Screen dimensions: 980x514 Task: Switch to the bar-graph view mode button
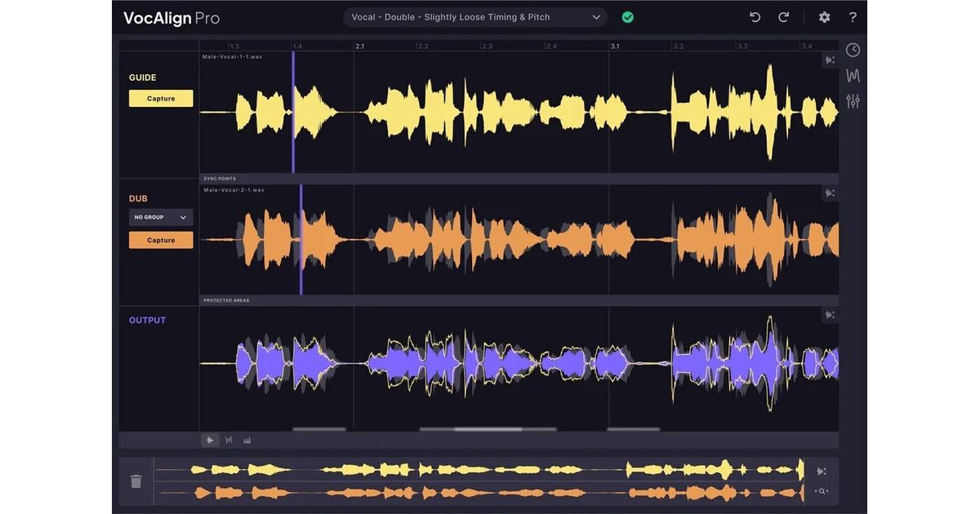247,440
